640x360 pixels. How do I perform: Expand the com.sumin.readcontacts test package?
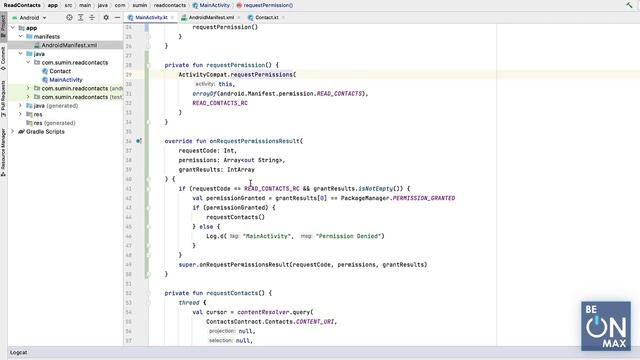[28, 97]
